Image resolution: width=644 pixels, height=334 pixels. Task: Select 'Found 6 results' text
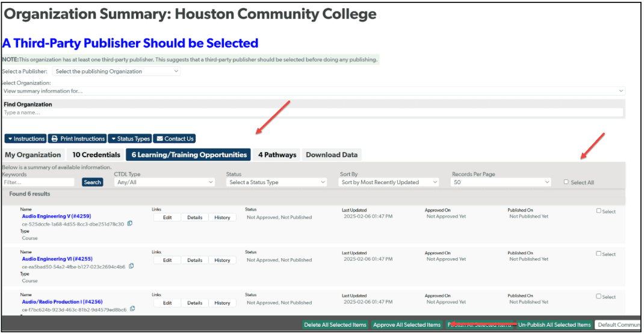click(29, 194)
